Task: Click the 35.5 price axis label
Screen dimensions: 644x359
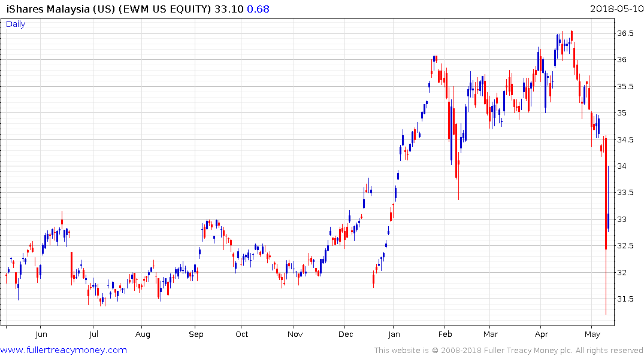Action: pos(625,87)
